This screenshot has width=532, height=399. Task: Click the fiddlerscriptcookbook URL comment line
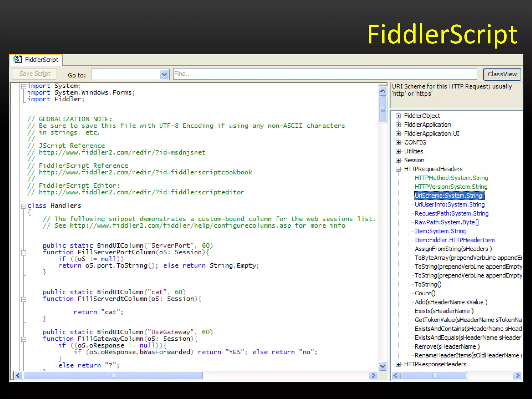pyautogui.click(x=140, y=172)
